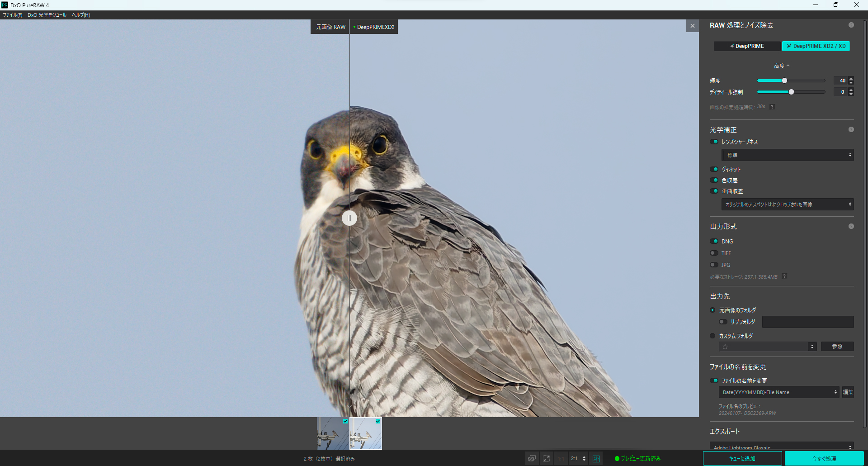Open the ファイル(F) menu
868x466 pixels.
12,15
